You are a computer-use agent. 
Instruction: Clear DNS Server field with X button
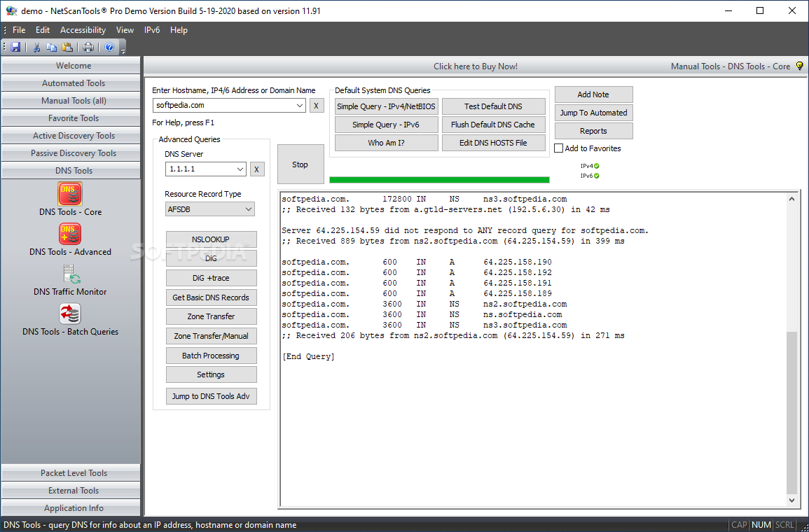(257, 169)
